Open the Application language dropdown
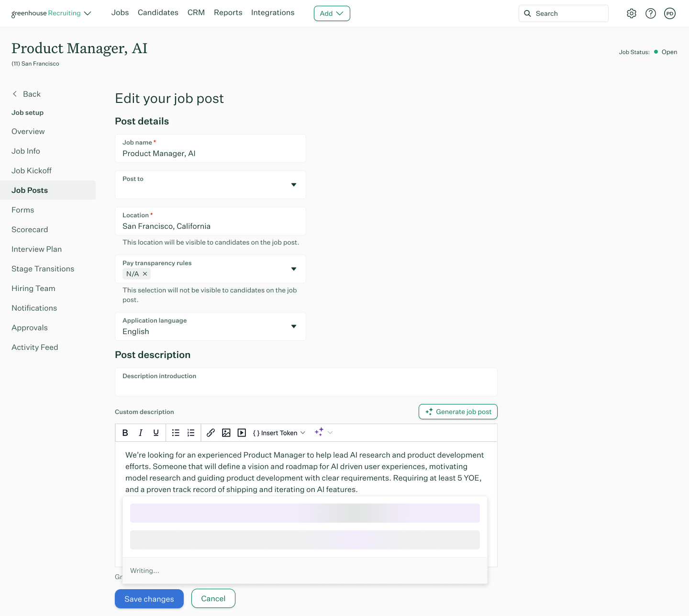This screenshot has width=689, height=616. [293, 326]
